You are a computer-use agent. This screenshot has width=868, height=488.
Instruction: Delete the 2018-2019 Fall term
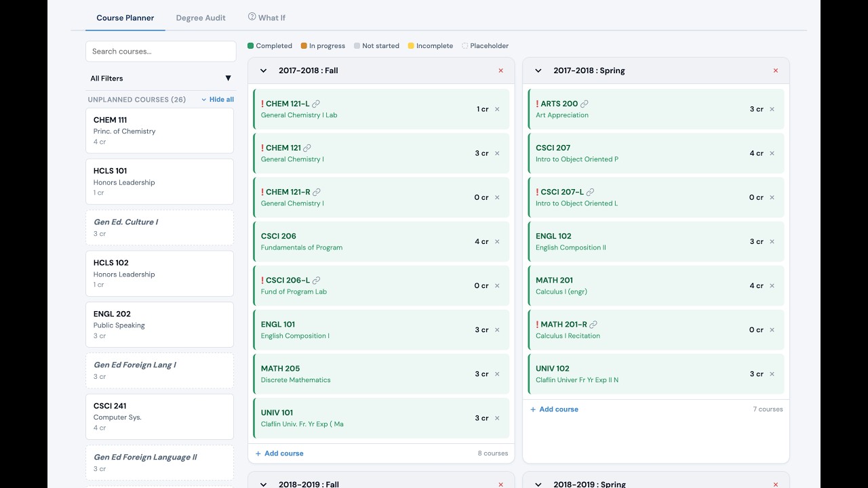(x=501, y=484)
